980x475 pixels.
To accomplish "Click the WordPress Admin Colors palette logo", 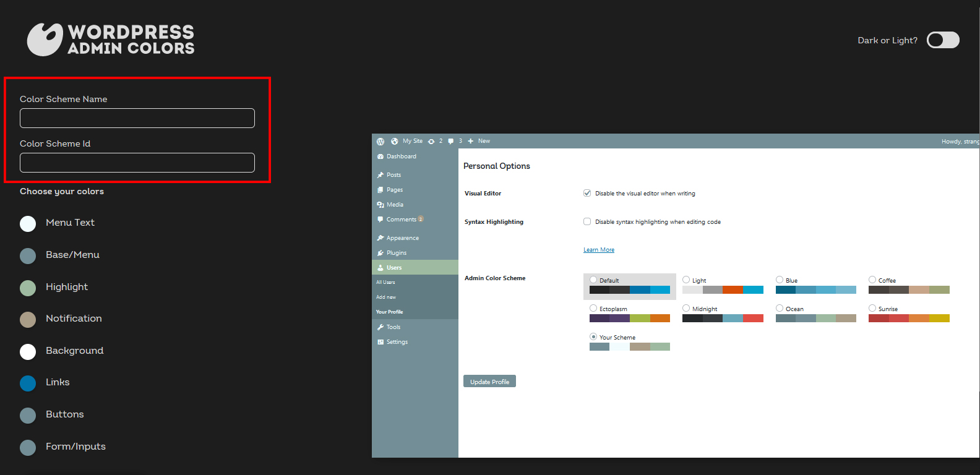I will coord(45,40).
